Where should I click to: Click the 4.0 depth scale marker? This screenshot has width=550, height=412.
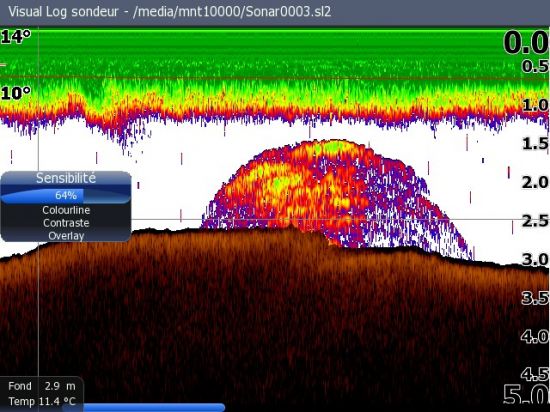[x=535, y=337]
